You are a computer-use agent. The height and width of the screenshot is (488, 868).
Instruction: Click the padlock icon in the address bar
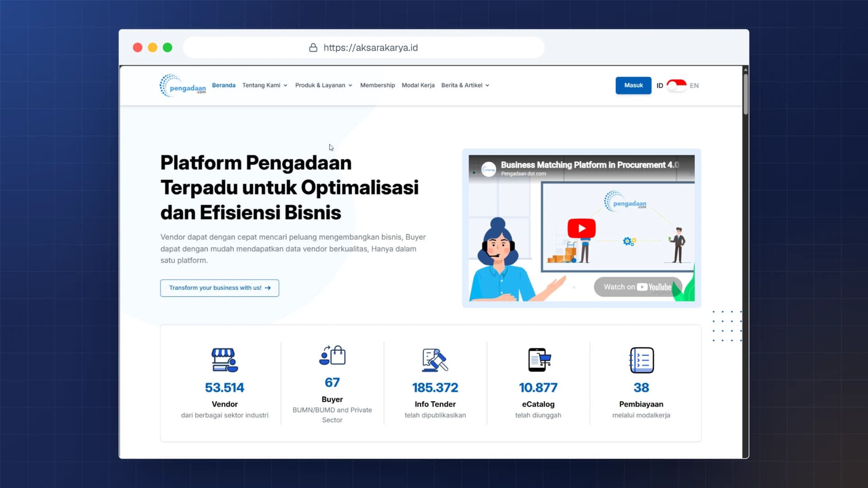[x=313, y=47]
